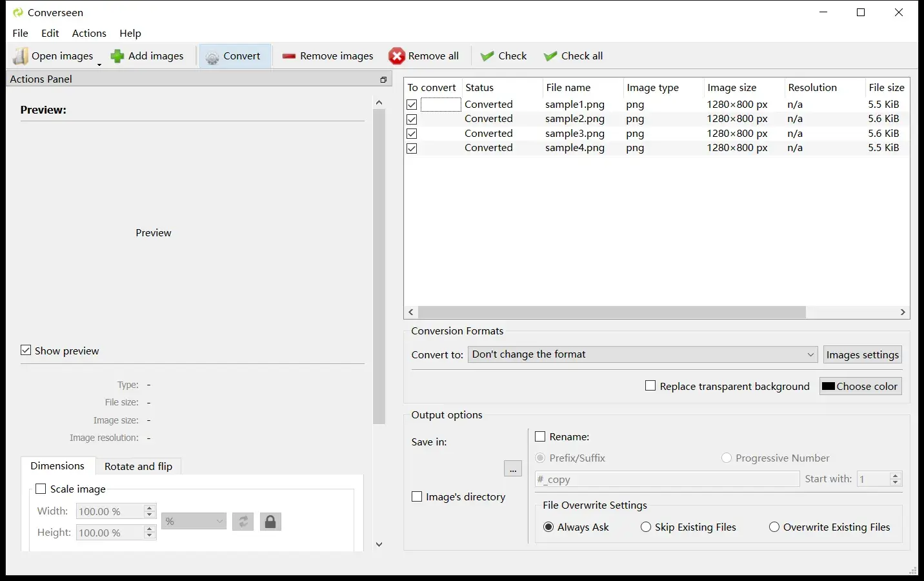This screenshot has width=924, height=581.
Task: Open the Help menu
Action: [130, 33]
